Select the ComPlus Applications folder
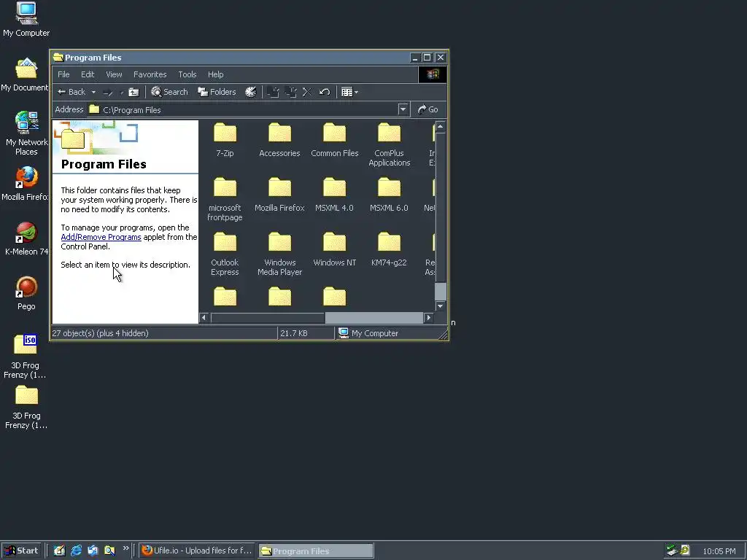The height and width of the screenshot is (560, 747). point(390,145)
